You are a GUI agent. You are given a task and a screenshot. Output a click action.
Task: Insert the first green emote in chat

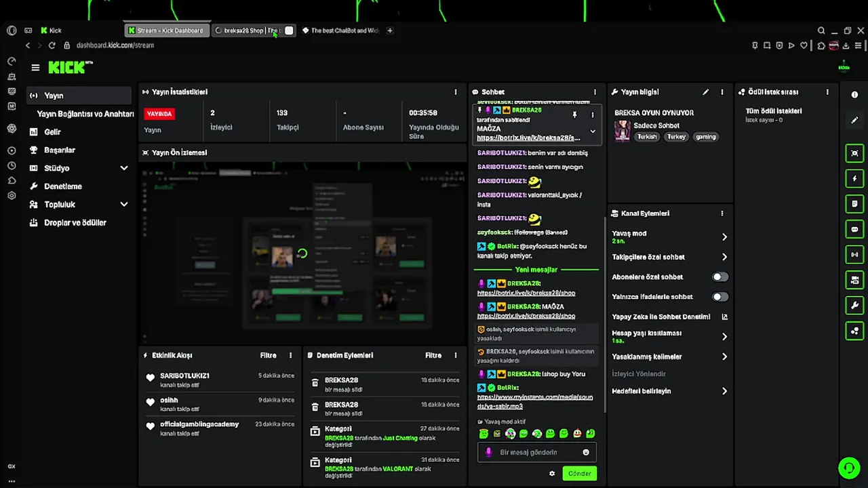click(484, 434)
